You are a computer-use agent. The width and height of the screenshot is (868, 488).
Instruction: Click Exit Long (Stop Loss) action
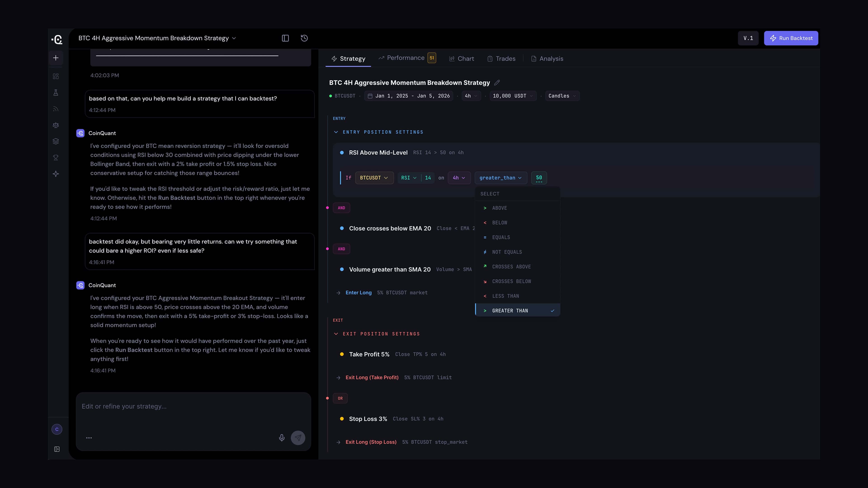[x=371, y=442]
